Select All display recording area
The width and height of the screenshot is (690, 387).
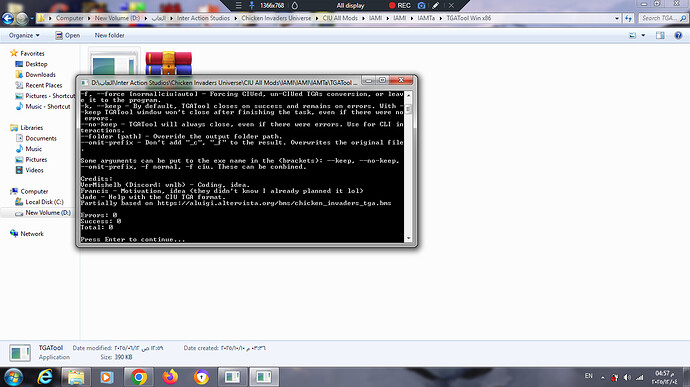pyautogui.click(x=351, y=6)
